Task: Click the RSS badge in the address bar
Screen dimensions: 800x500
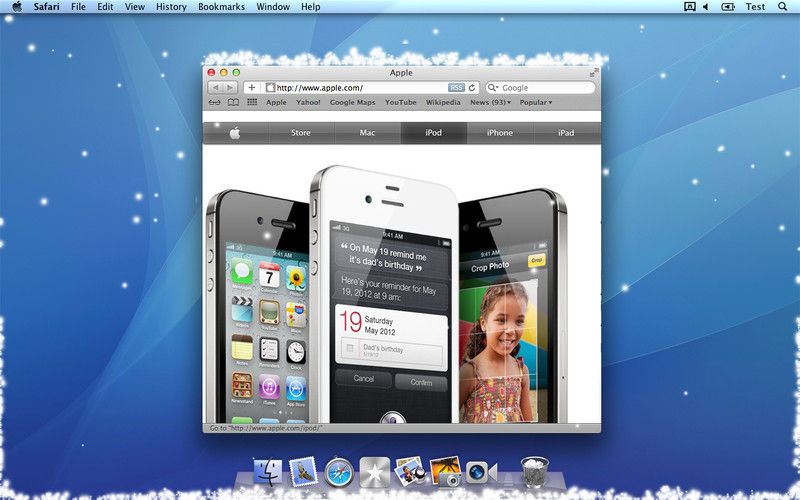Action: (456, 88)
